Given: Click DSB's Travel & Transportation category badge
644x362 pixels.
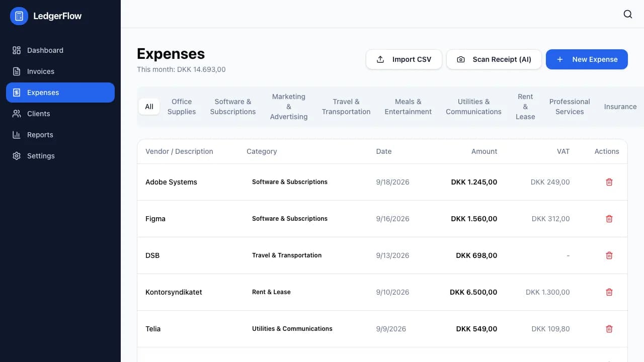Looking at the screenshot, I should pyautogui.click(x=287, y=255).
